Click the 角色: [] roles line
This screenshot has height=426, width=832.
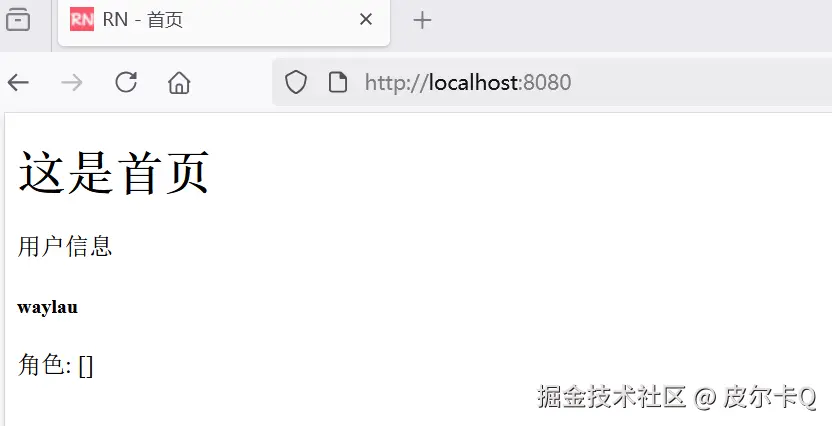[x=55, y=365]
